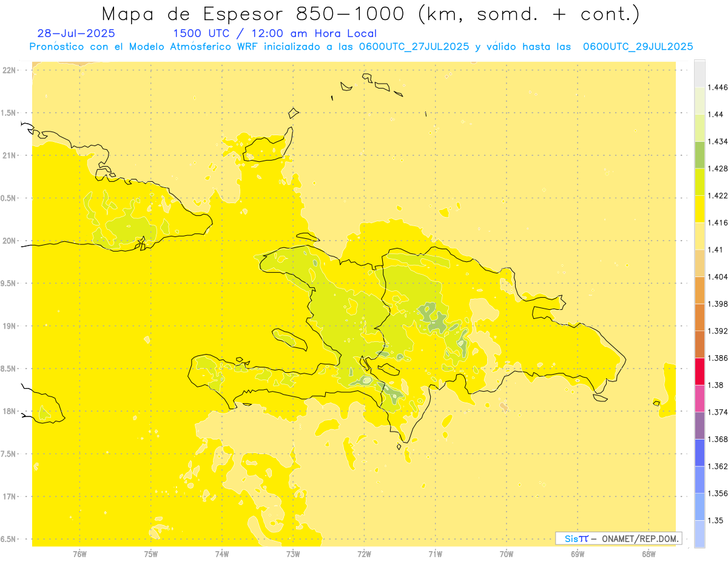728x562 pixels.
Task: Click the longitude label '73W'
Action: (x=293, y=554)
